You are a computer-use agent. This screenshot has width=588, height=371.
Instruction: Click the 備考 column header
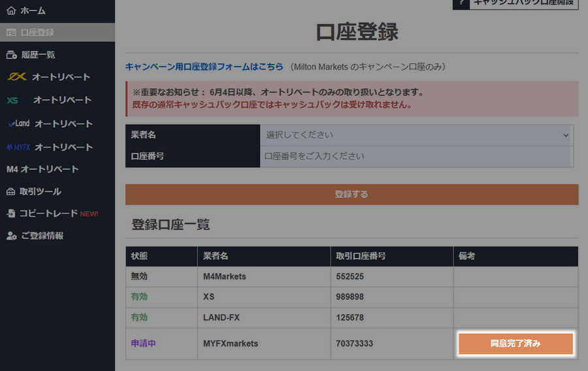(515, 256)
